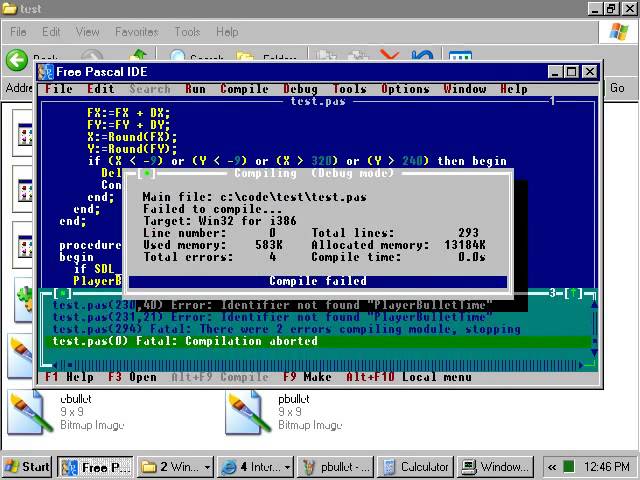Image resolution: width=640 pixels, height=480 pixels.
Task: Click the Start button
Action: [x=27, y=467]
